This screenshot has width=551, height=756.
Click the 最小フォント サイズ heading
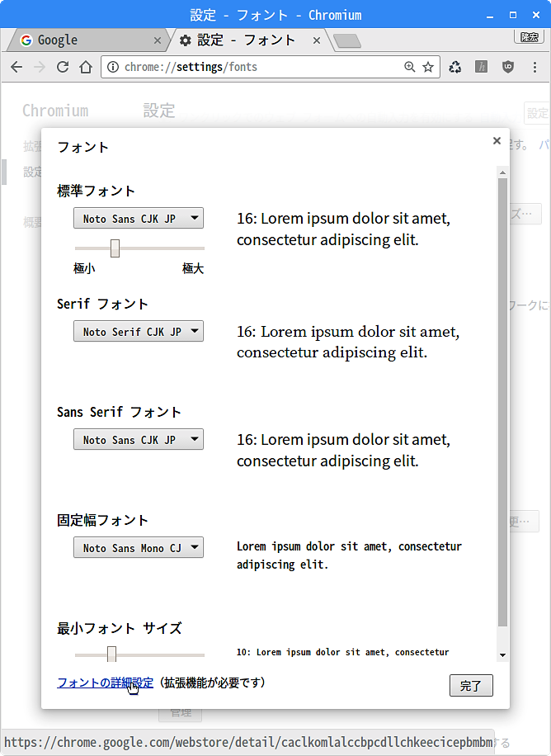click(120, 628)
